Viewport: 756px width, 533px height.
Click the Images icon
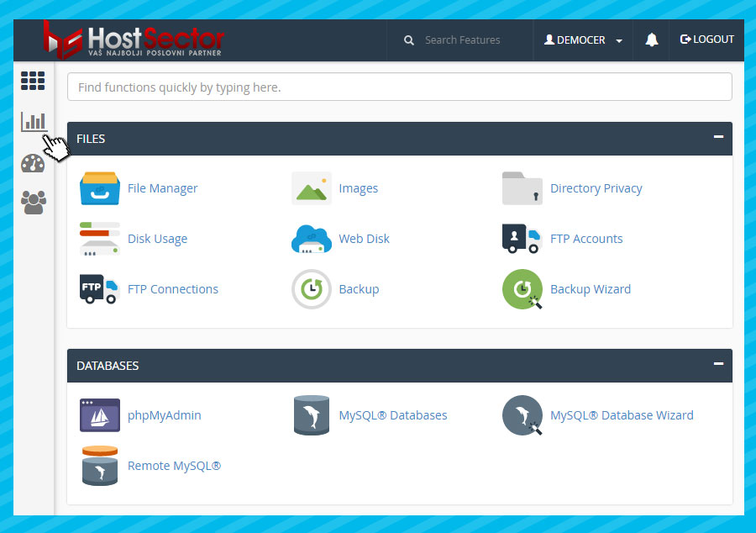click(312, 188)
